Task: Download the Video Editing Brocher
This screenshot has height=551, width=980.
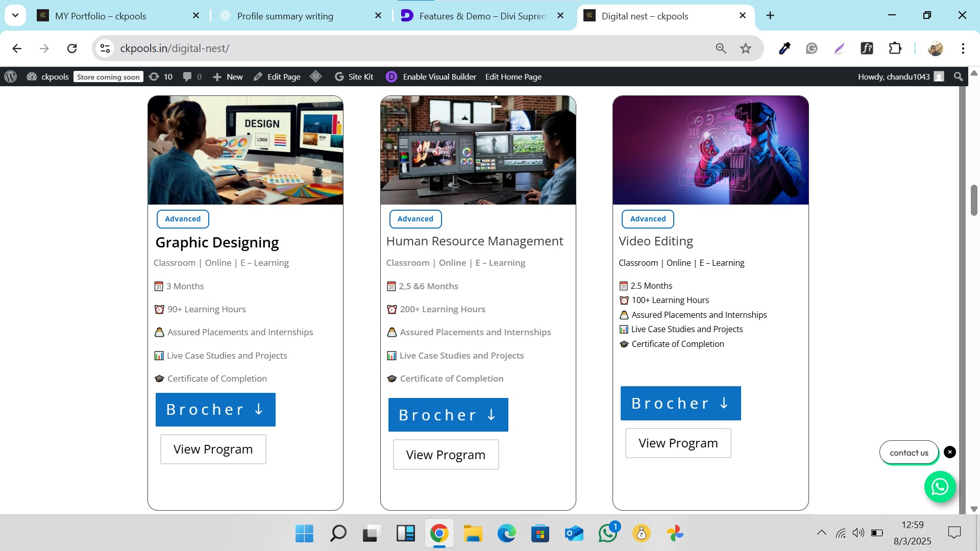Action: coord(680,403)
